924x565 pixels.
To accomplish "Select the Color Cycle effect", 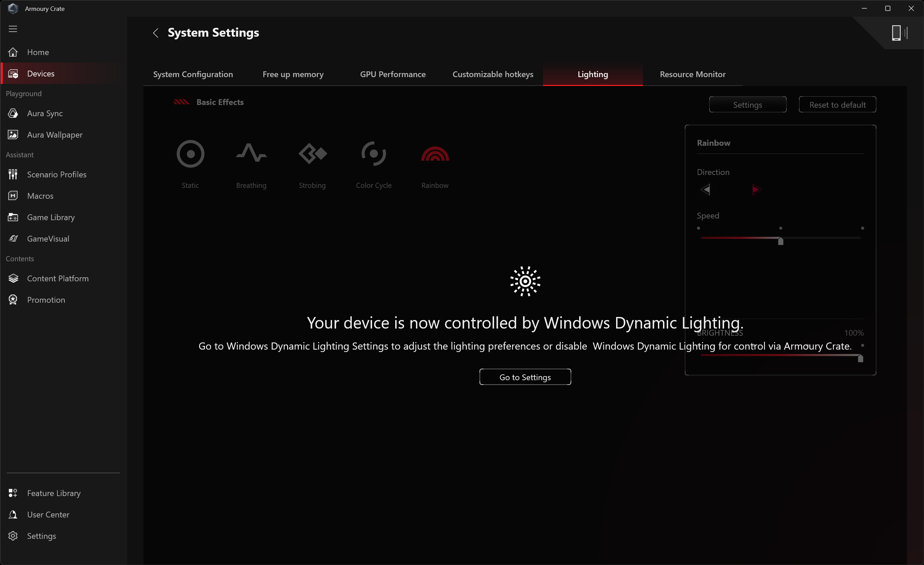I will [373, 154].
